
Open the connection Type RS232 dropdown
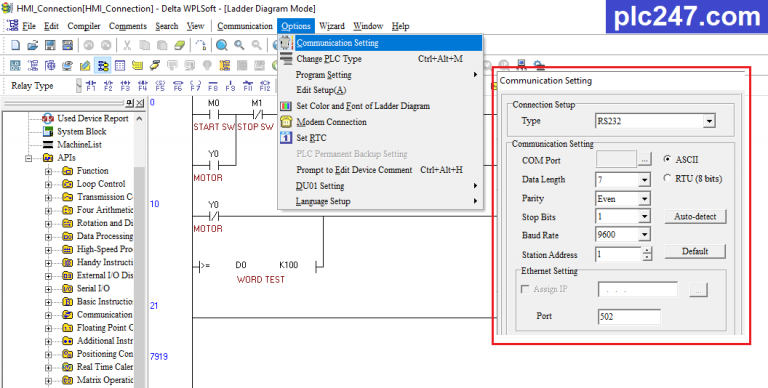pos(709,121)
